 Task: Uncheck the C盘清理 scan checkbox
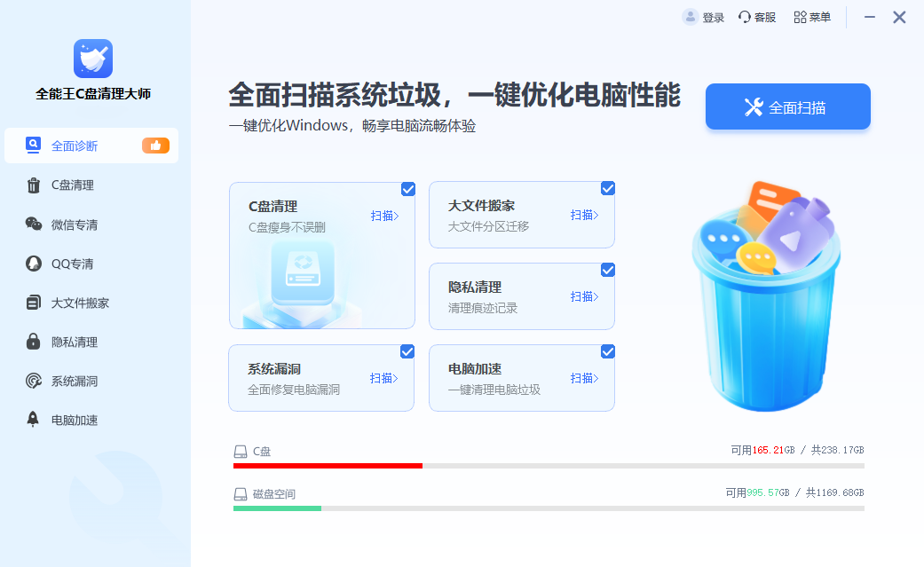(408, 188)
